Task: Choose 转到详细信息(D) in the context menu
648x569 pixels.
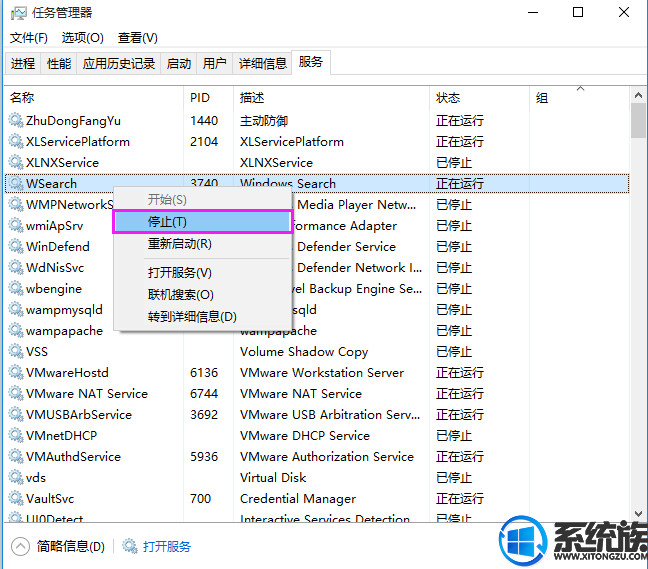Action: tap(202, 317)
